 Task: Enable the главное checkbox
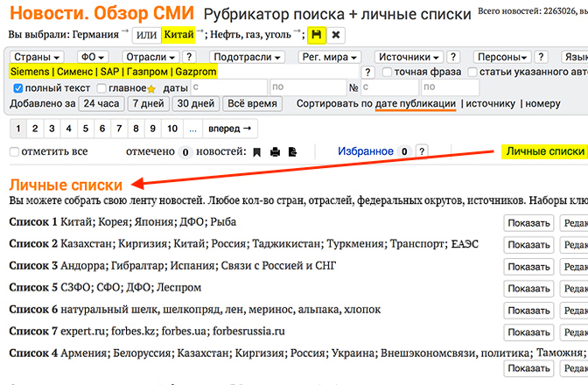click(x=101, y=88)
